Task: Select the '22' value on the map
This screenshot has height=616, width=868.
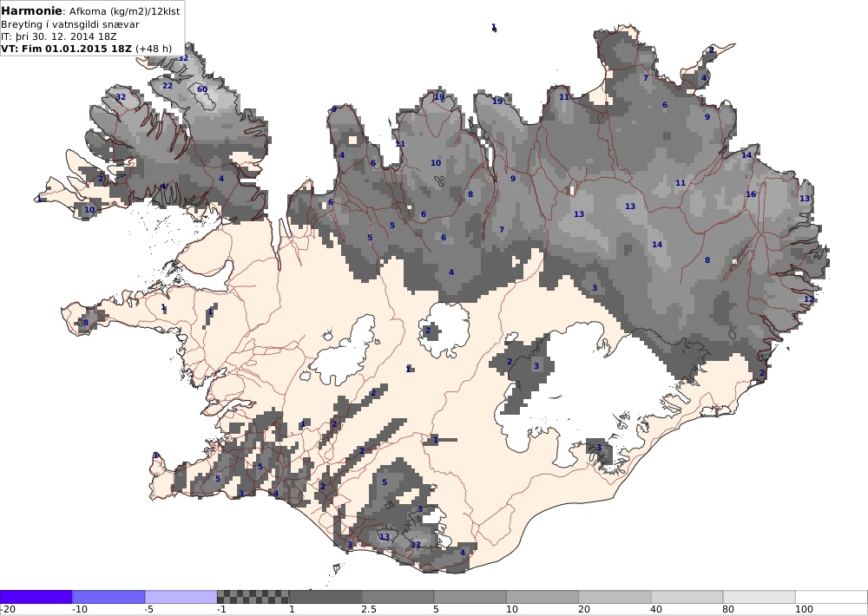Action: click(x=168, y=86)
